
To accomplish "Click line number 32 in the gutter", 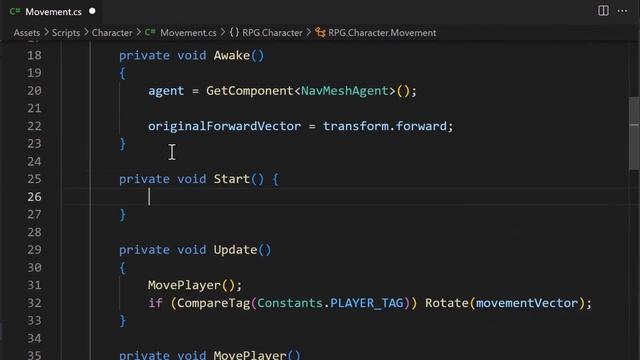I will (34, 303).
